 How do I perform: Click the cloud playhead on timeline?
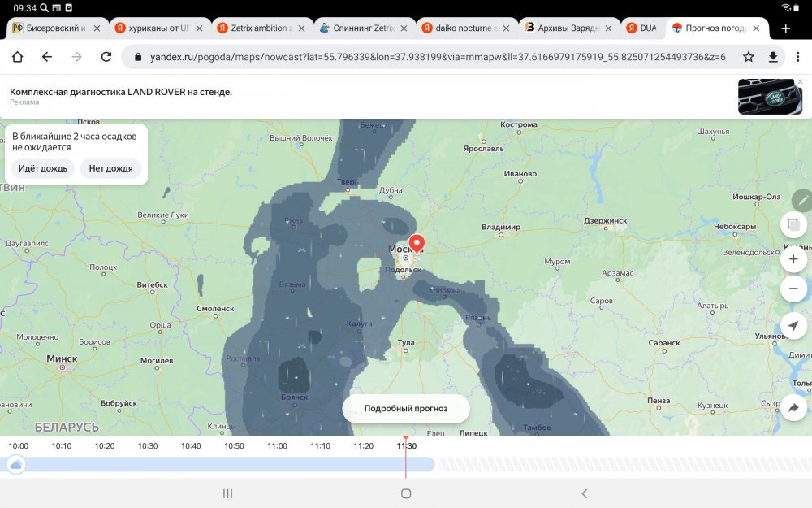pyautogui.click(x=16, y=464)
